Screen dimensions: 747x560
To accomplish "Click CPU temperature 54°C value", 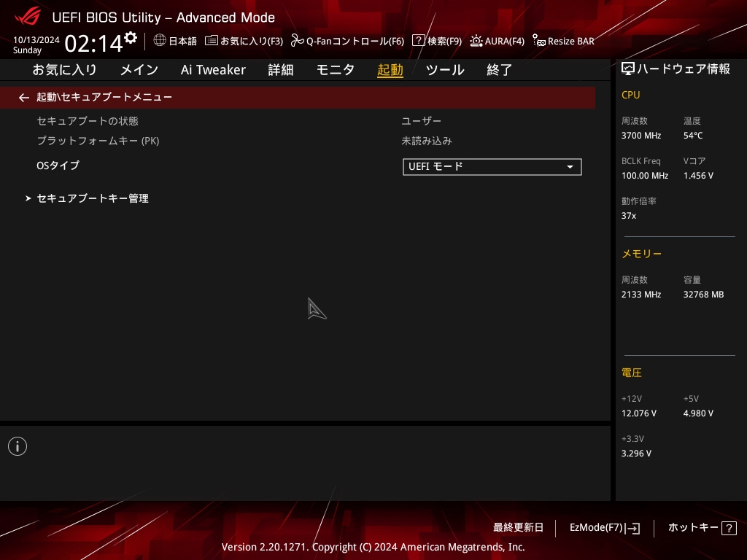I will tap(693, 136).
